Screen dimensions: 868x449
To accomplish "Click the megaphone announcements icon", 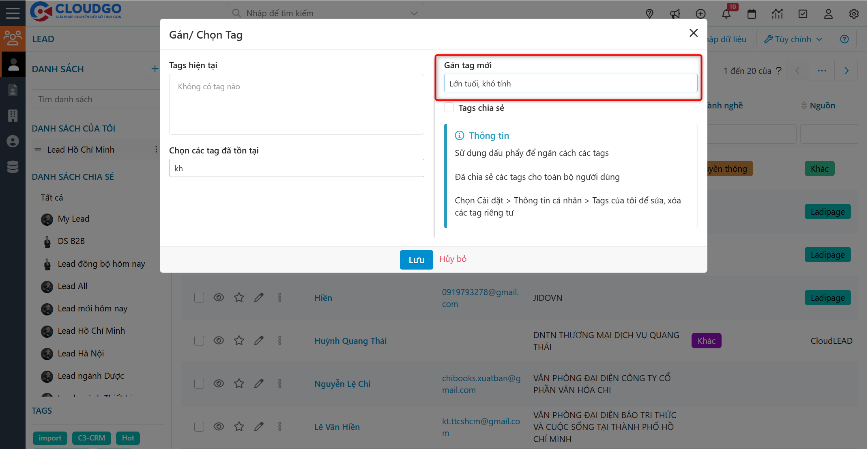I will pos(675,14).
